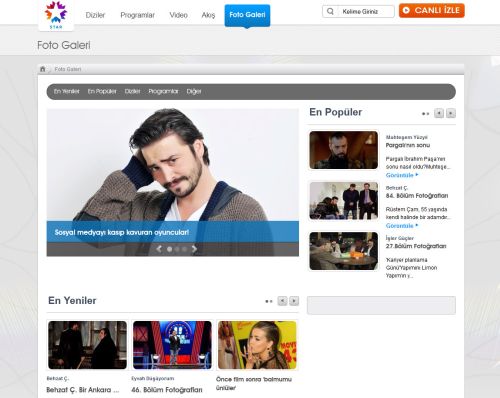Viewport: 500px width, 398px height.
Task: Click the 46. Bölüm Fotoğrafları title
Action: pyautogui.click(x=167, y=390)
